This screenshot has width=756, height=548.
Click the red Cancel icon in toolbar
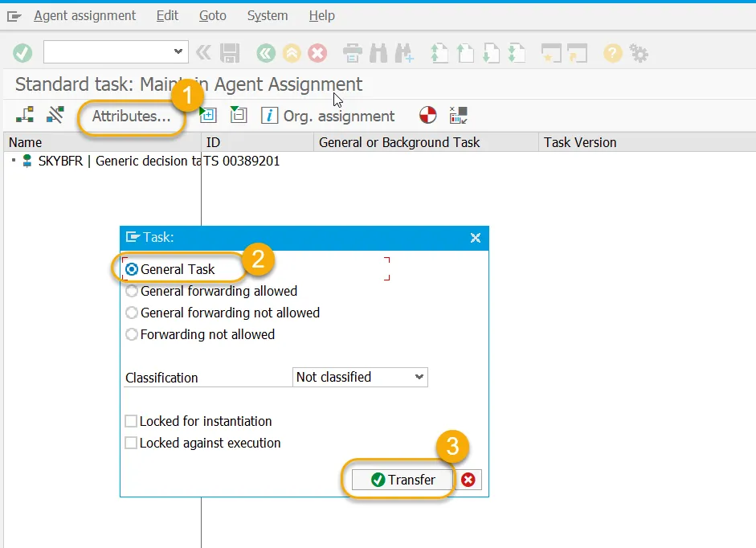tap(317, 53)
